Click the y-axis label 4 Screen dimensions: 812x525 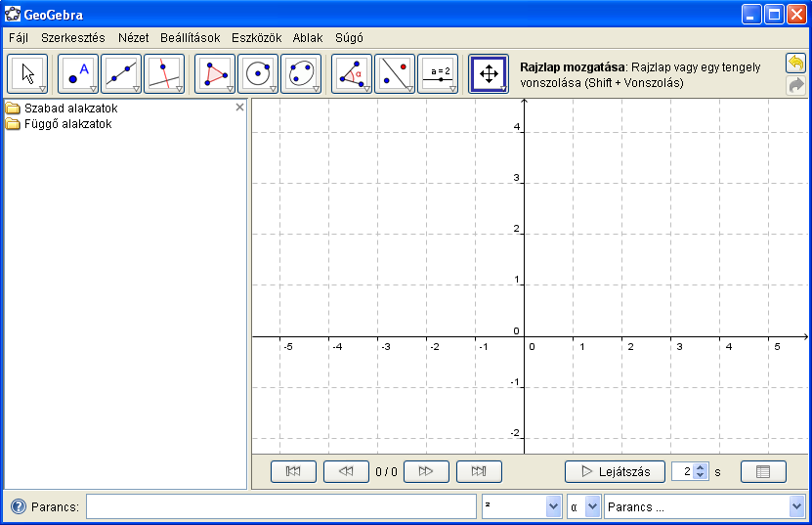(x=517, y=127)
